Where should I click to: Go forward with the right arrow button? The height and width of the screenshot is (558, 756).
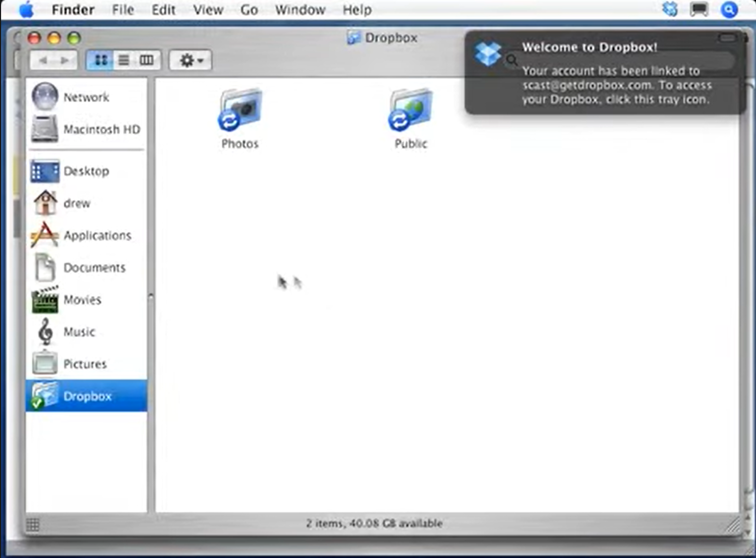tap(65, 60)
